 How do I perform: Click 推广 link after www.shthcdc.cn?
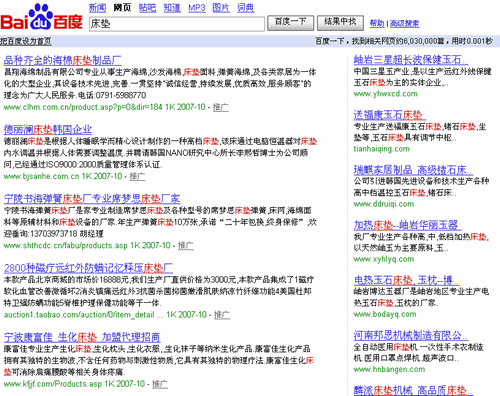tap(186, 245)
